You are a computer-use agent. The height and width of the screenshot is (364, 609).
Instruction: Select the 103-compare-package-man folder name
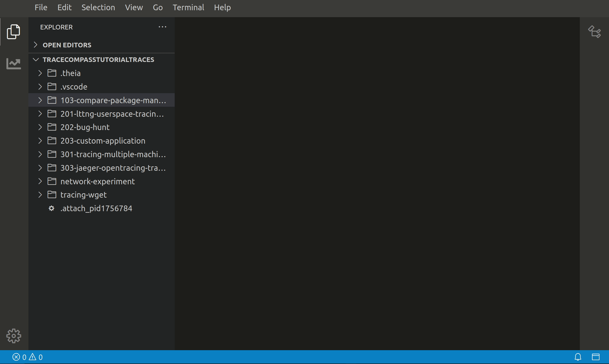pyautogui.click(x=113, y=100)
